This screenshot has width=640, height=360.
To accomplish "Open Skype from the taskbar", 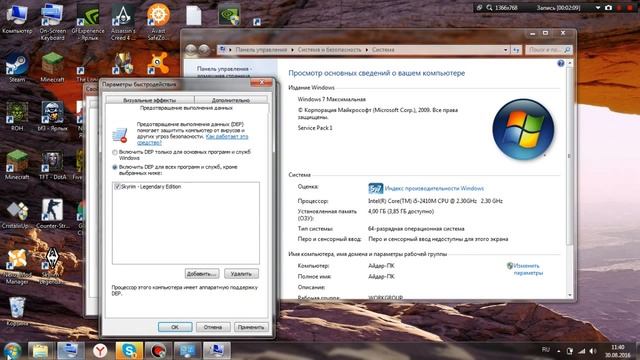I will 129,351.
